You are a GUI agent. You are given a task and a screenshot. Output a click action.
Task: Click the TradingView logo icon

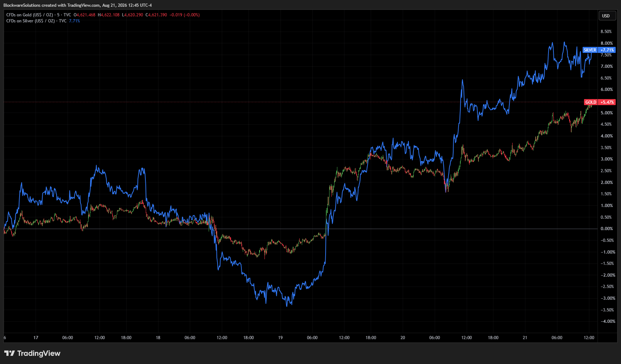pyautogui.click(x=10, y=353)
